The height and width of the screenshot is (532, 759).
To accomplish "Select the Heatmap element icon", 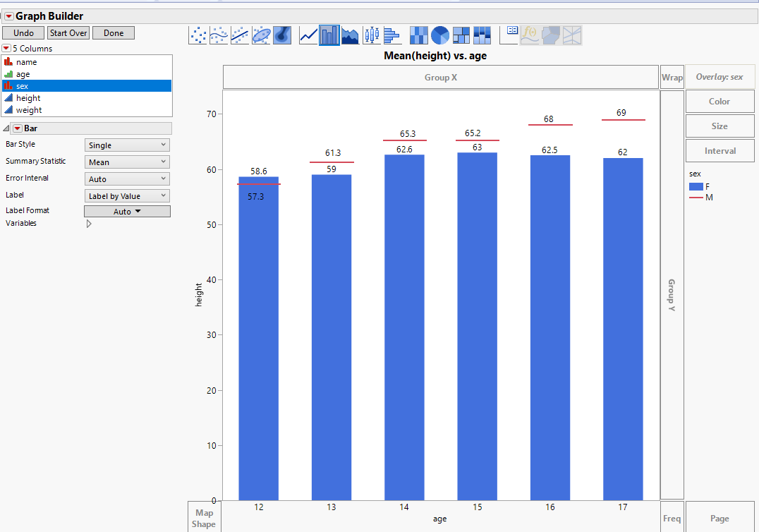I will 418,35.
